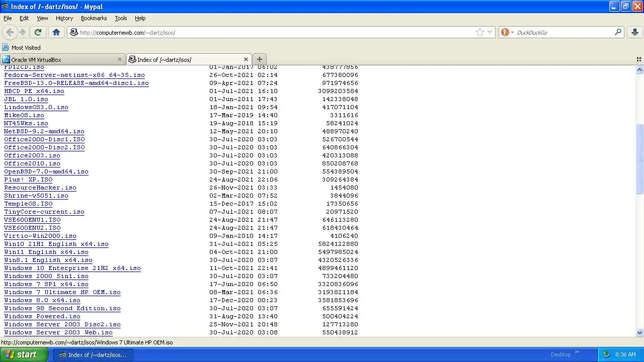This screenshot has width=644, height=362.
Task: Click the MikeOS.iso link
Action: [24, 115]
